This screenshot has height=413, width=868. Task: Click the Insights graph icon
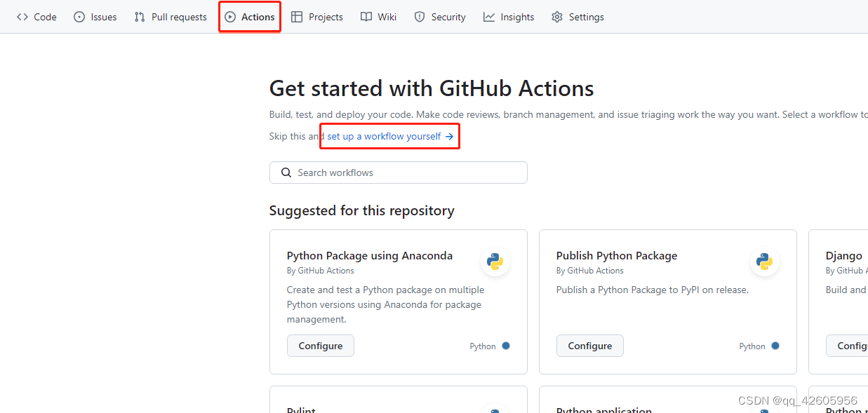click(x=489, y=17)
